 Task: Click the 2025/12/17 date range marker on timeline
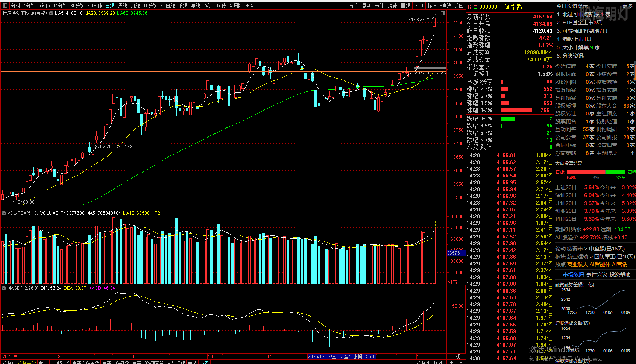341,356
